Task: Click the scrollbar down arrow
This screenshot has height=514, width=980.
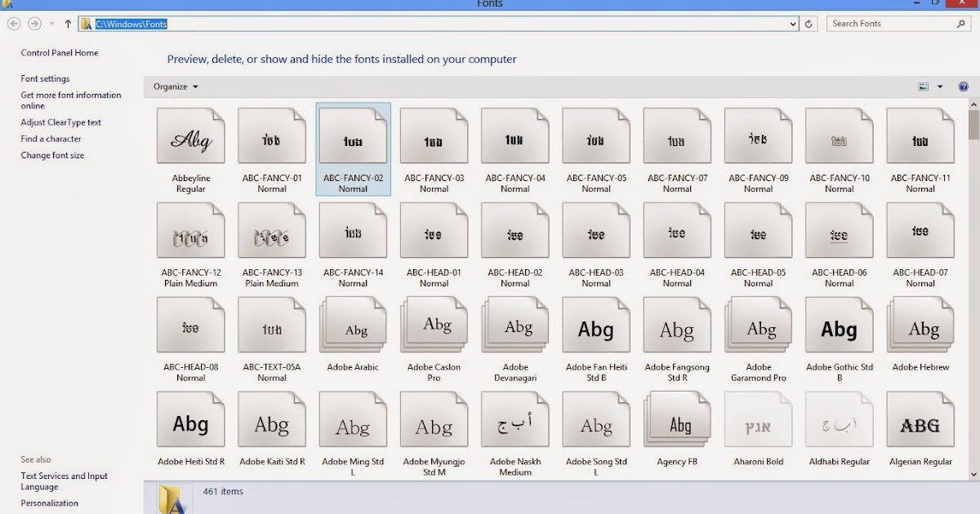Action: [x=973, y=474]
